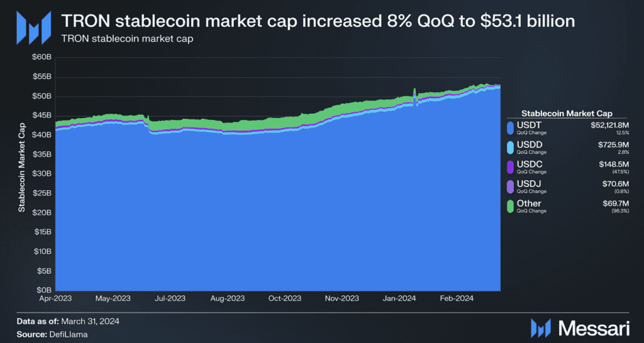644x343 pixels.
Task: Click the USDJ violet legend swatch
Action: 510,185
